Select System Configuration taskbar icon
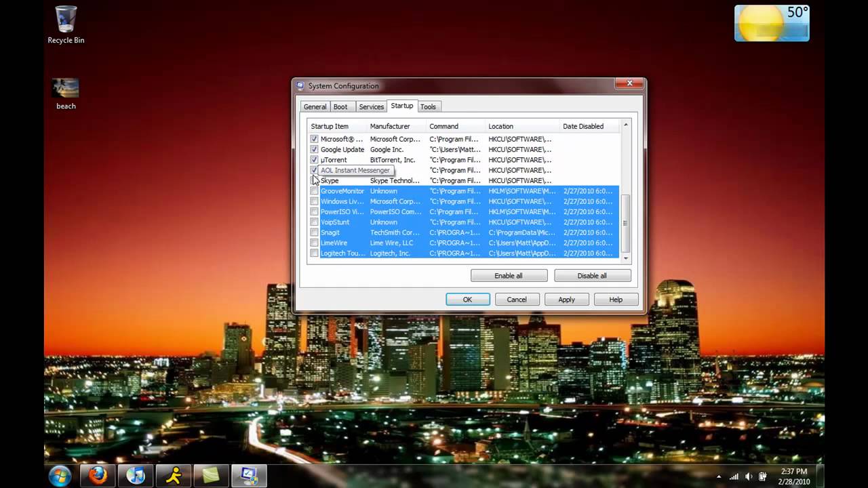Image resolution: width=868 pixels, height=488 pixels. pos(250,475)
